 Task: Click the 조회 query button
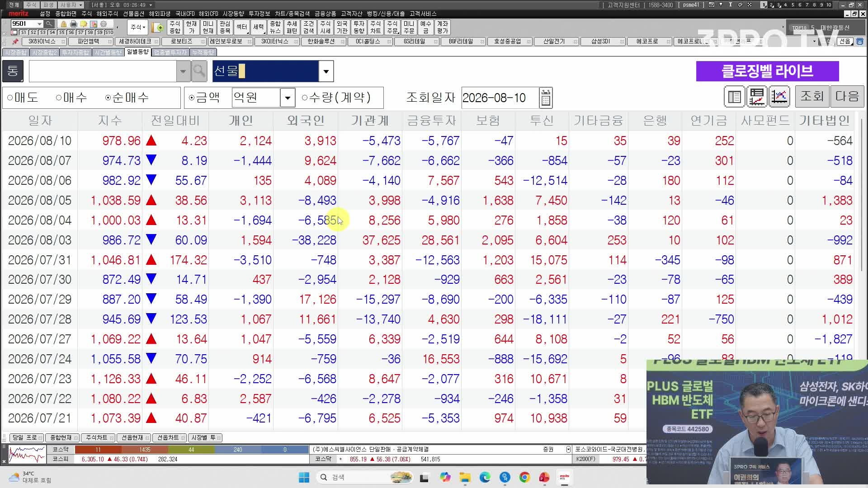pyautogui.click(x=812, y=96)
